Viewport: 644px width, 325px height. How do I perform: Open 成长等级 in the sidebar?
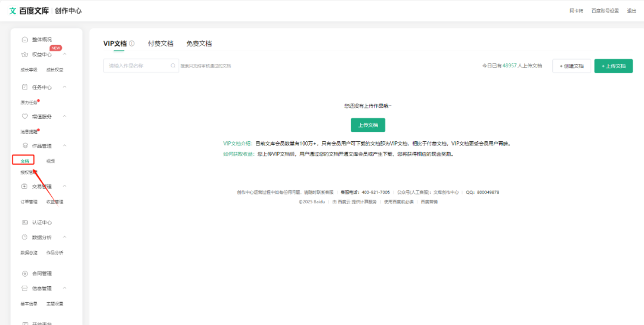point(29,69)
